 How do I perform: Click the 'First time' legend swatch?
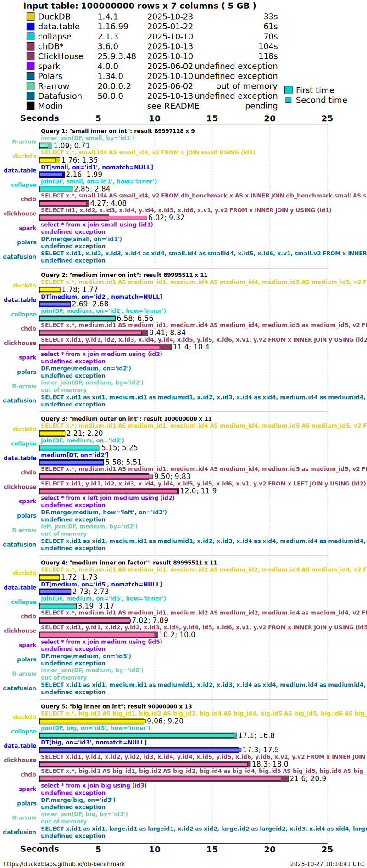click(289, 90)
